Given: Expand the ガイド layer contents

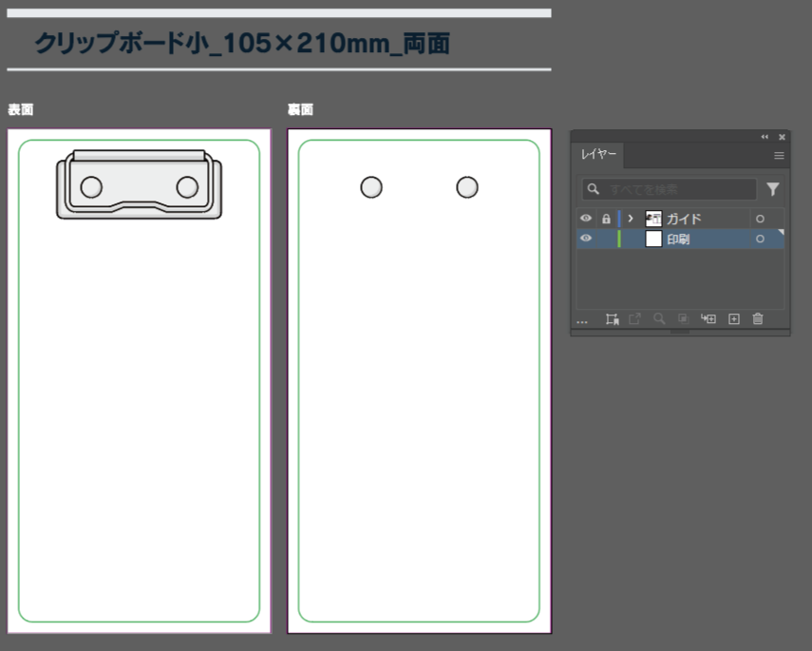Looking at the screenshot, I should click(630, 219).
